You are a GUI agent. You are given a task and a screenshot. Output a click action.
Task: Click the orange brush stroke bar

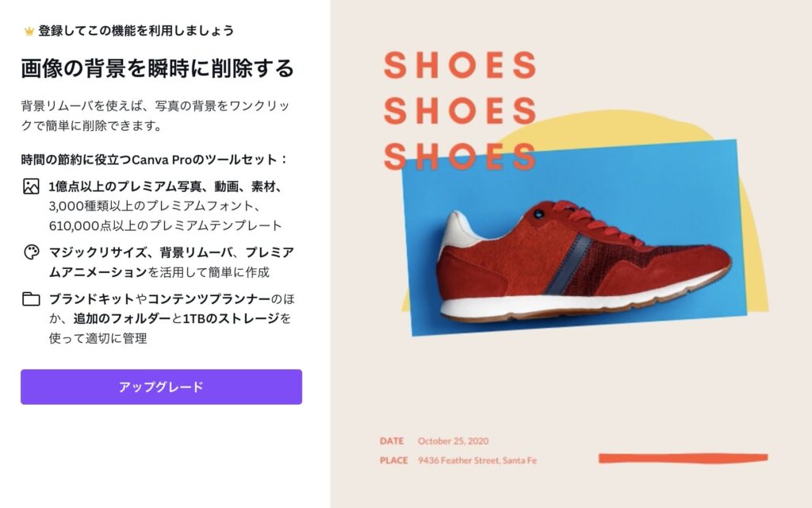(683, 458)
